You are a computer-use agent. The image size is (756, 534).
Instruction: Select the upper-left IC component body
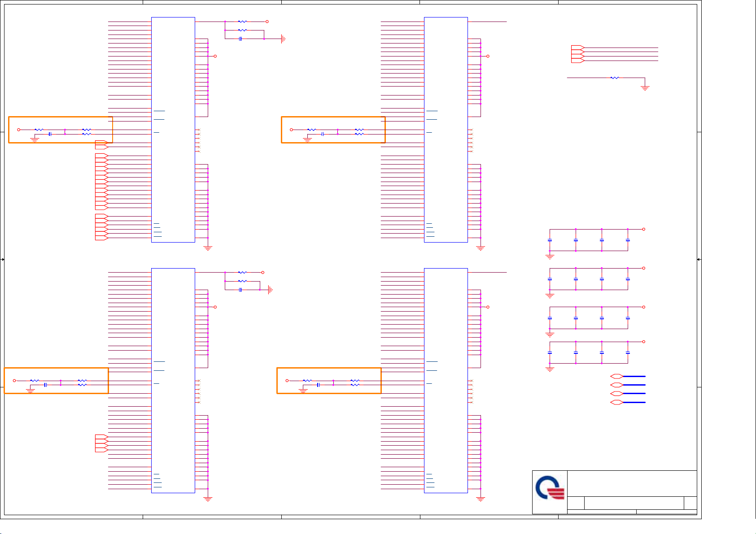(173, 130)
